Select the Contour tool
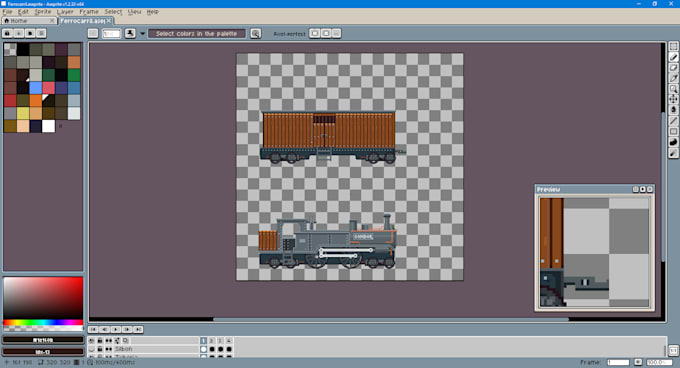Viewport: 680px width, 368px height. click(x=673, y=142)
